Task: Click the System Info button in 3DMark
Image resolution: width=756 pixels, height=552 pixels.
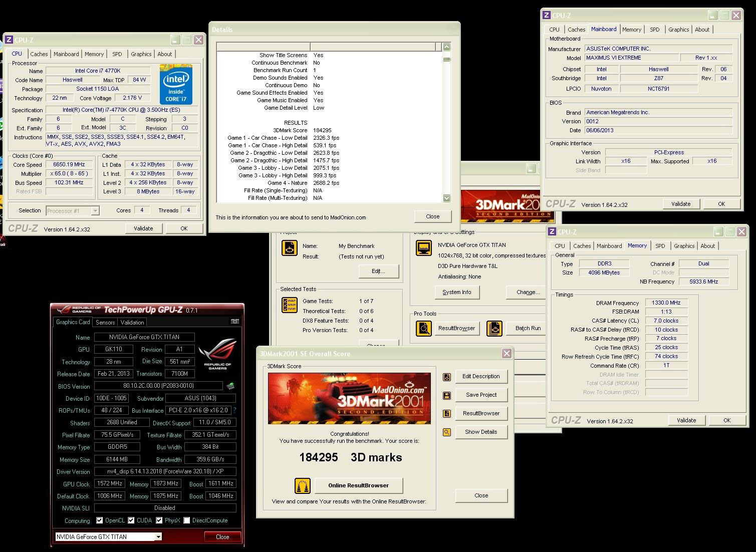Action: coord(457,292)
